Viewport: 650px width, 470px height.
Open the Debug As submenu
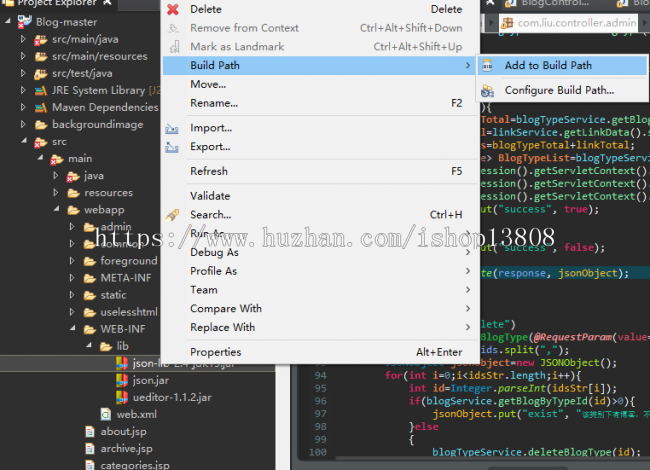pyautogui.click(x=319, y=252)
